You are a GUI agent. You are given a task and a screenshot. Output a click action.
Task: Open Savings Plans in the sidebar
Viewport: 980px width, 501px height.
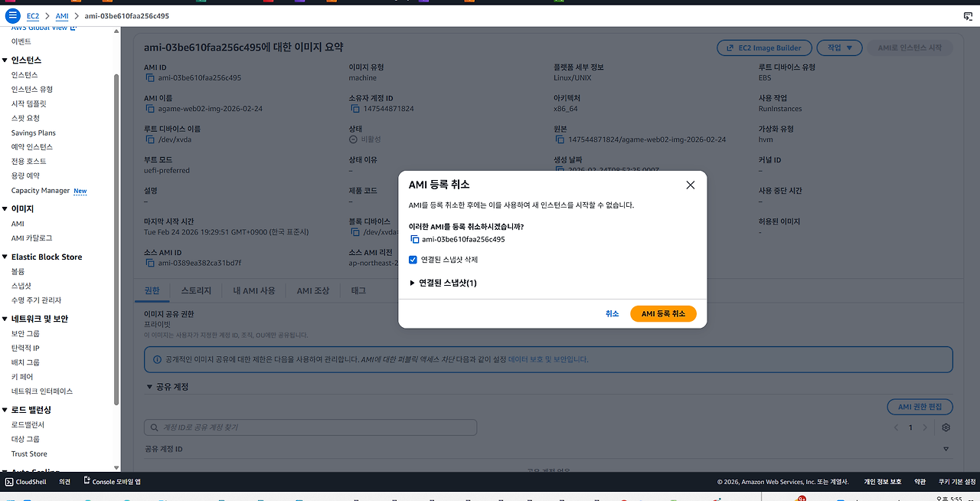pyautogui.click(x=34, y=133)
